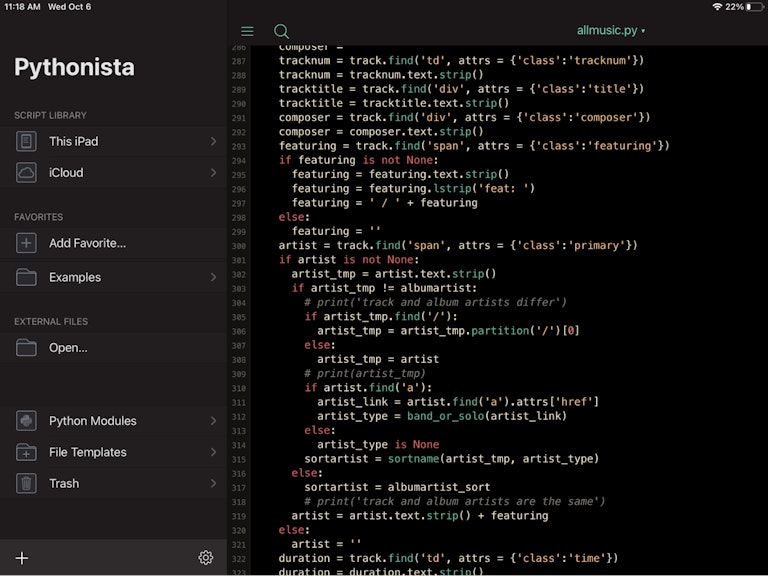768x576 pixels.
Task: Expand Examples with its chevron
Action: click(213, 277)
